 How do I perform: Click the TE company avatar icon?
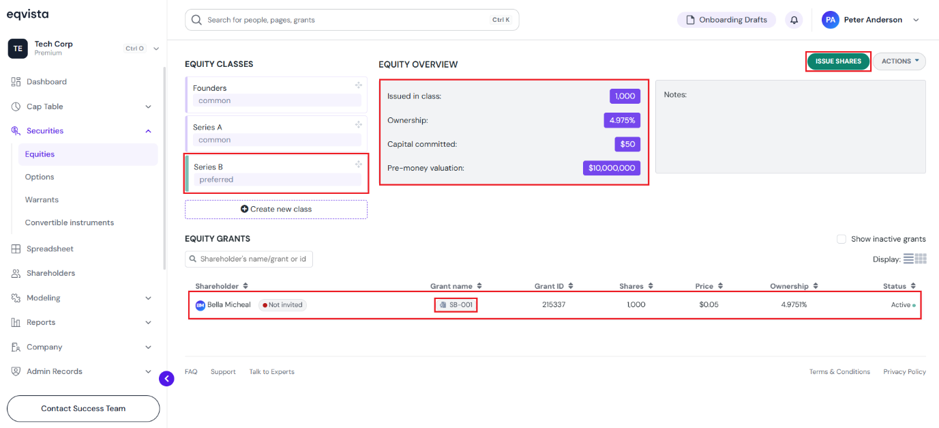click(x=17, y=48)
